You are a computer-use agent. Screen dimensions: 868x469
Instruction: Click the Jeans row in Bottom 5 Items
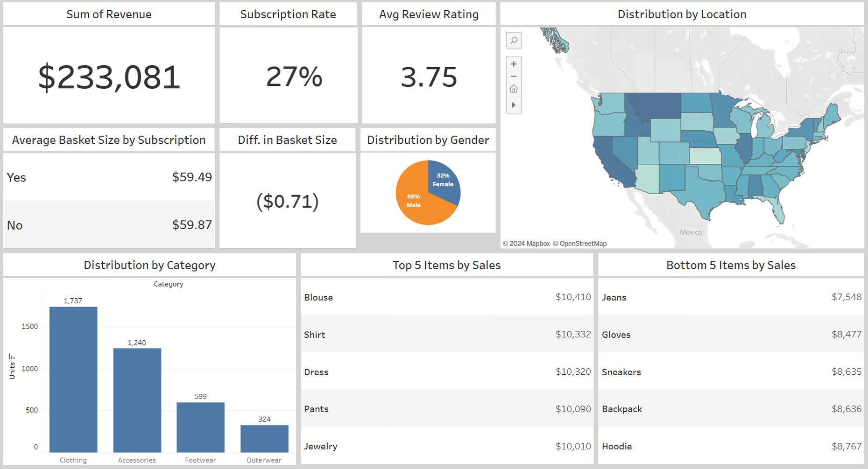click(x=731, y=297)
